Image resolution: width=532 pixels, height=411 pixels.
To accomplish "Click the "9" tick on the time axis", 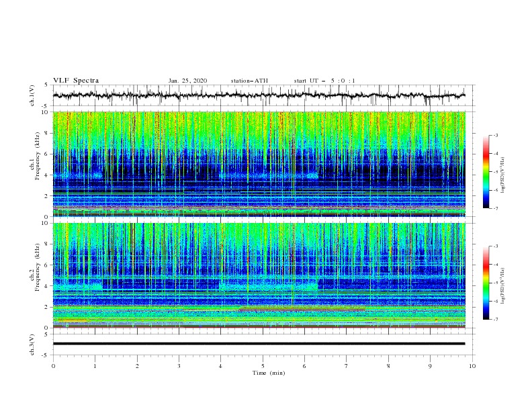I will [430, 366].
